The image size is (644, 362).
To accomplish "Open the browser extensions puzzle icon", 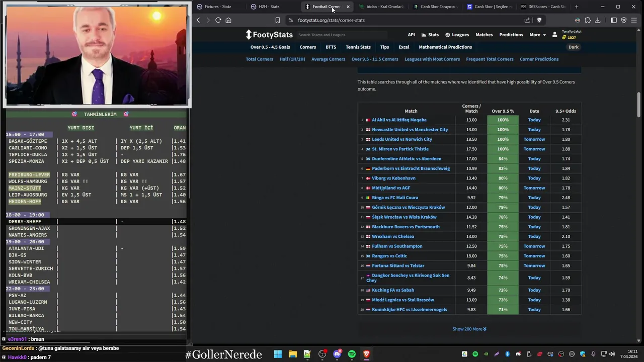I will pyautogui.click(x=588, y=20).
